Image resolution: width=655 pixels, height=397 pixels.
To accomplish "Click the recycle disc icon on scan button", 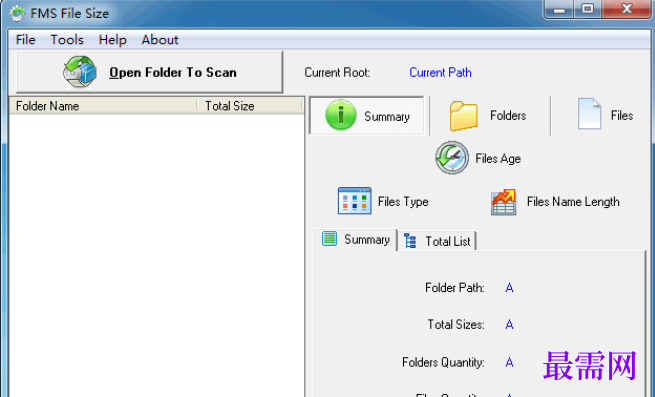I will coord(79,72).
